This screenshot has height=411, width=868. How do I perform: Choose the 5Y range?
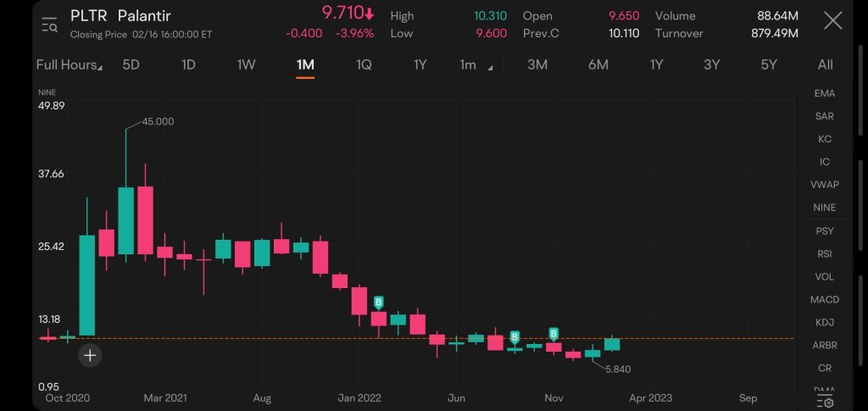point(769,64)
